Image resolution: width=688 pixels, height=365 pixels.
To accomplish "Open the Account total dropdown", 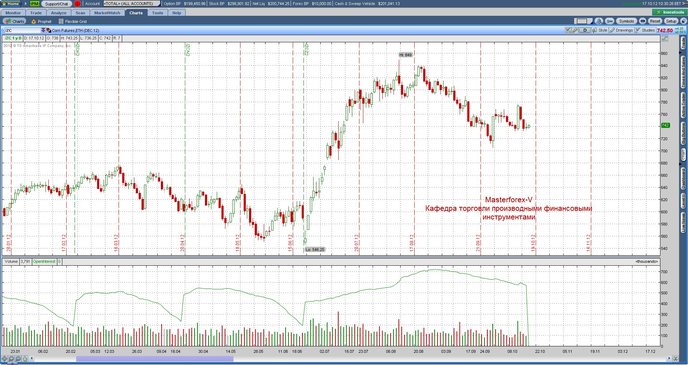I will pos(131,4).
